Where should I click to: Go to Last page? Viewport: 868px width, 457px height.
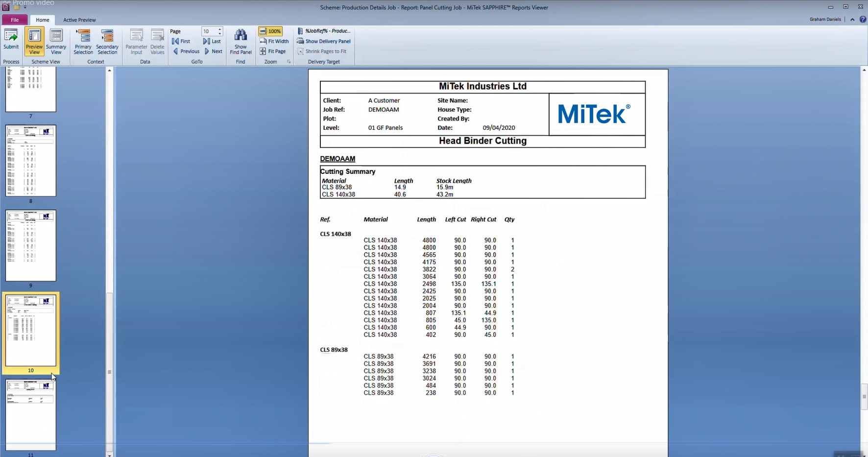pos(212,41)
